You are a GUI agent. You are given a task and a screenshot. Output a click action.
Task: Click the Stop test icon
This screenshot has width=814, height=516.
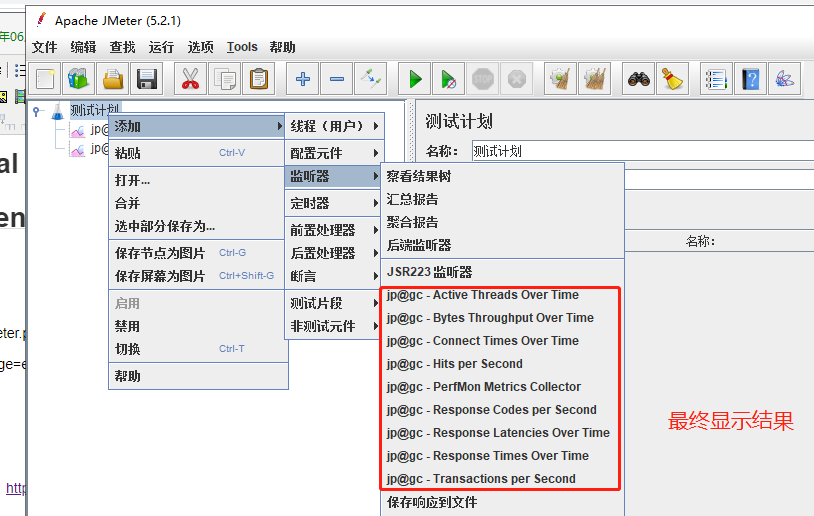coord(483,79)
